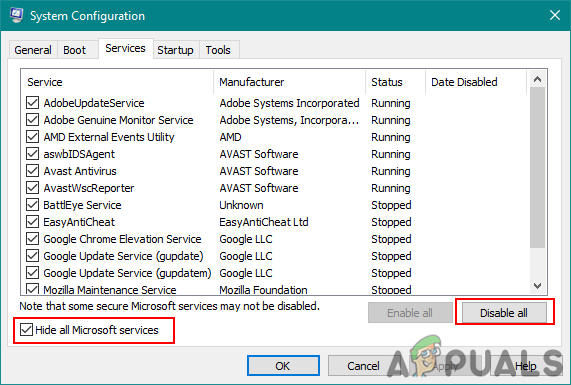Sort by the Service column header
Viewport: 571px width, 385px height.
117,82
